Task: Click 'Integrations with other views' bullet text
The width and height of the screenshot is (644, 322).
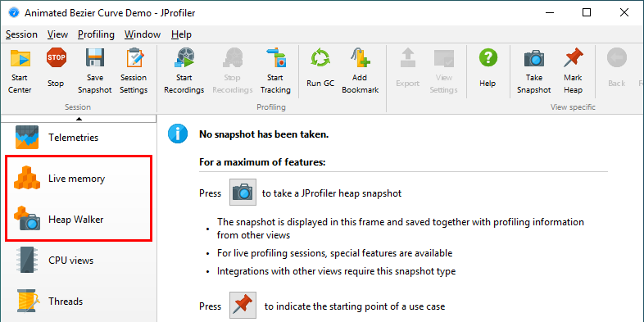Action: [x=337, y=271]
